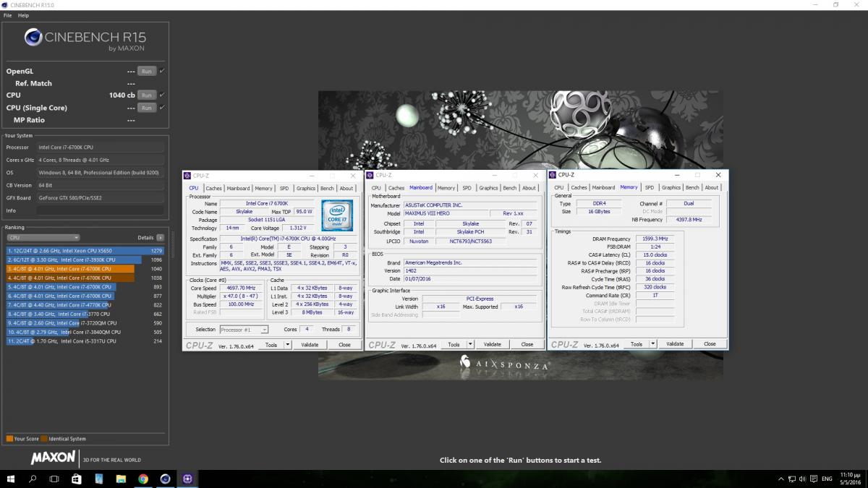Select ranking row Intel Xeon CPU X5650

click(x=85, y=251)
